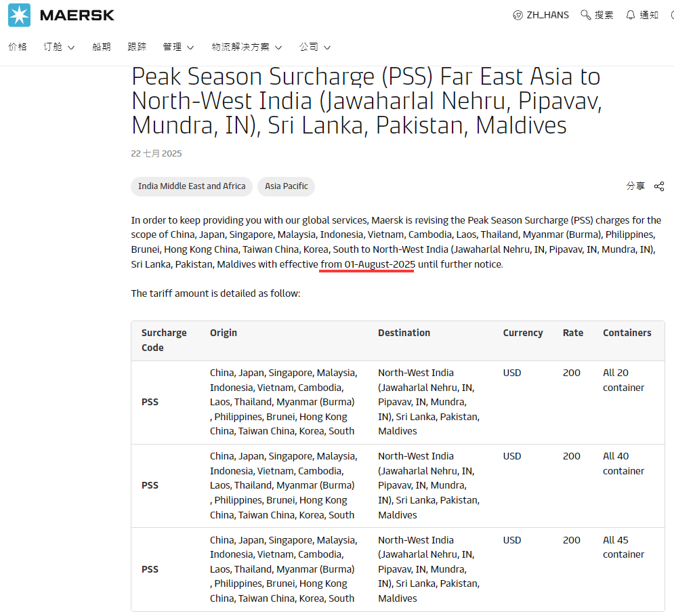
Task: Click the magnifier search icon
Action: (x=585, y=15)
